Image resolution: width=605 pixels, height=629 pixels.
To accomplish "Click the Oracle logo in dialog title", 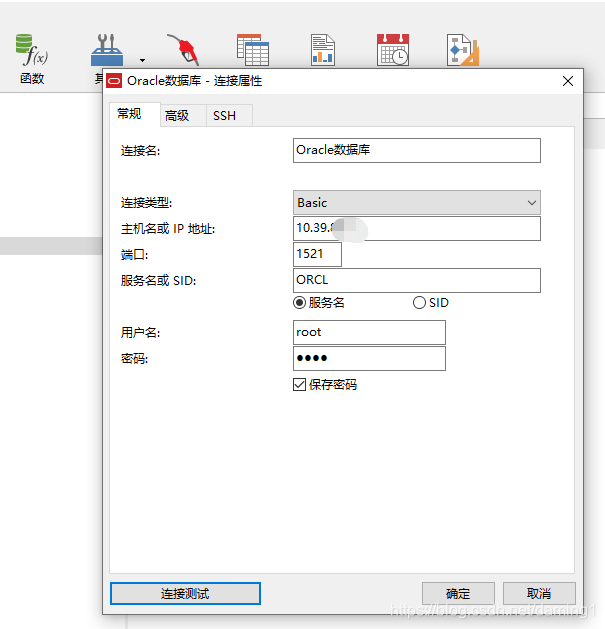I will [114, 81].
